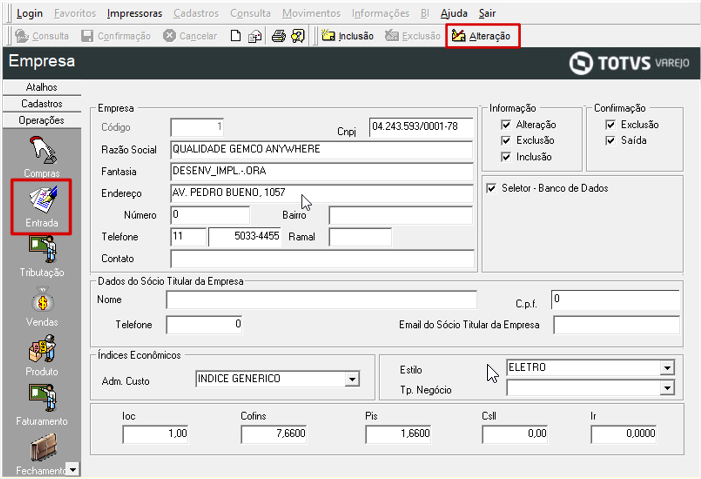Image resolution: width=701 pixels, height=479 pixels.
Task: Toggle Exclusão checkbox under Informação
Action: click(506, 141)
